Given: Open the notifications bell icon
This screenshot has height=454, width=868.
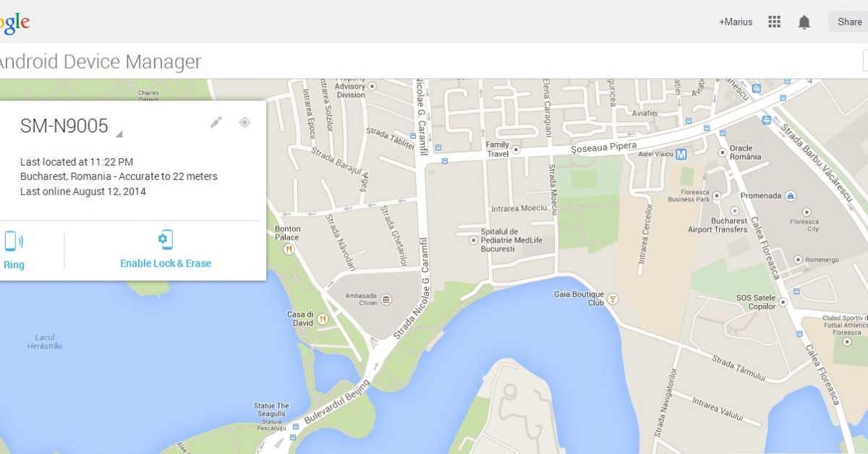Looking at the screenshot, I should click(x=804, y=22).
